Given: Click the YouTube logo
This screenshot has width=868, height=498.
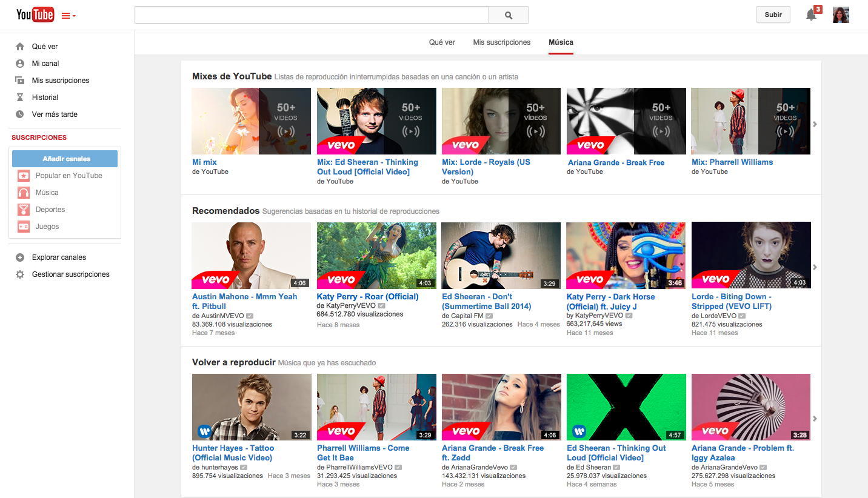Looking at the screenshot, I should [x=35, y=15].
